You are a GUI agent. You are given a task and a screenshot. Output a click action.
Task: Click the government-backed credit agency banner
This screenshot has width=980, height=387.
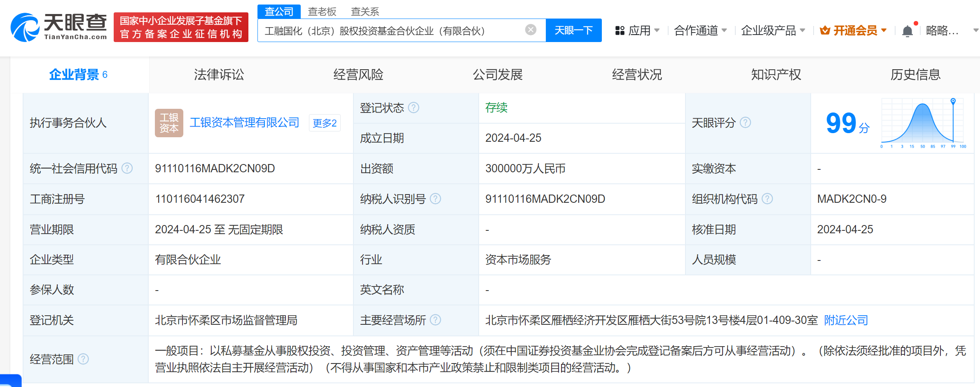tap(181, 27)
